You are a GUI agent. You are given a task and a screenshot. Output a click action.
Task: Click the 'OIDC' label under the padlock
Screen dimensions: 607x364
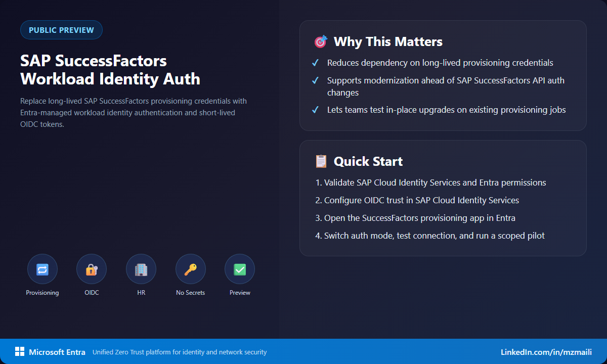pos(92,293)
